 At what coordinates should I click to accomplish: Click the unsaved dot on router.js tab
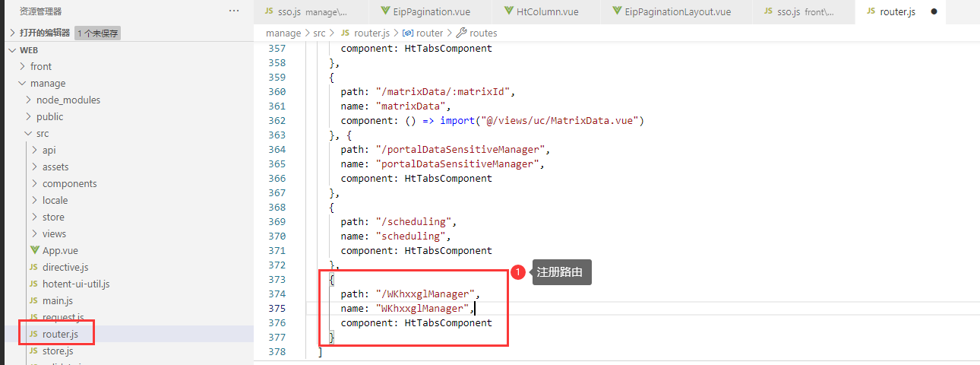pyautogui.click(x=933, y=12)
